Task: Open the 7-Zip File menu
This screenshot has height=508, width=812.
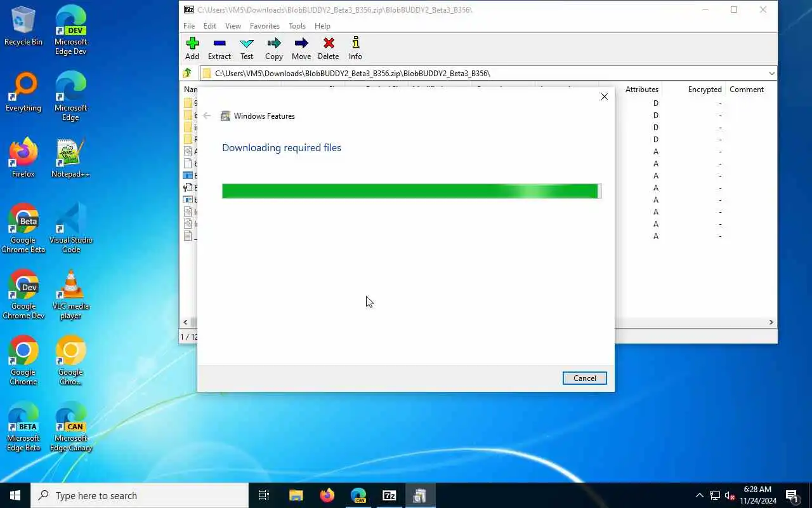Action: point(189,26)
